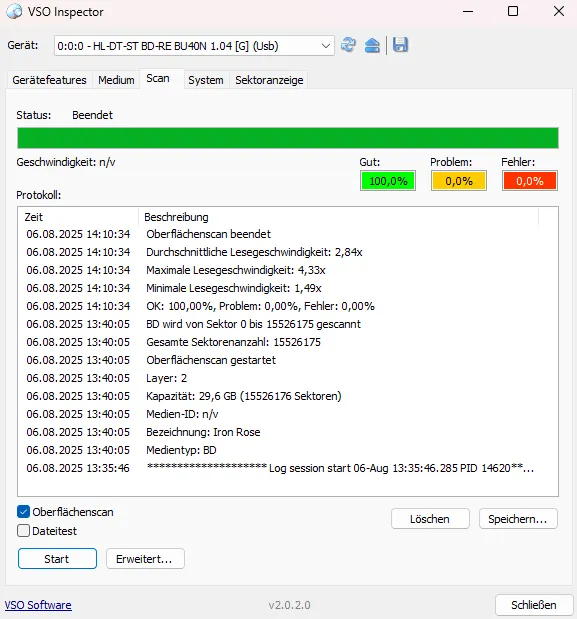The width and height of the screenshot is (577, 619).
Task: Click the version number v2.0.2.0
Action: click(x=289, y=605)
